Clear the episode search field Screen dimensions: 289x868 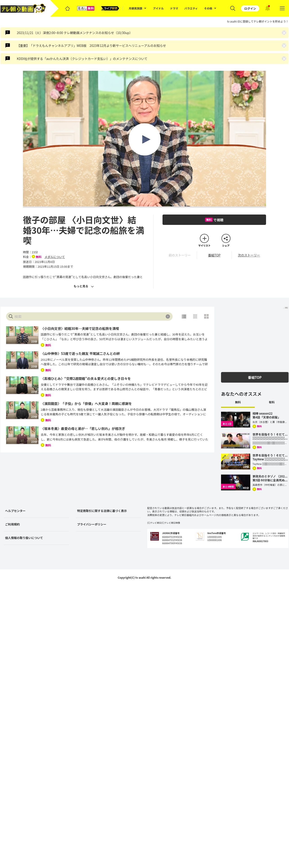point(167,316)
